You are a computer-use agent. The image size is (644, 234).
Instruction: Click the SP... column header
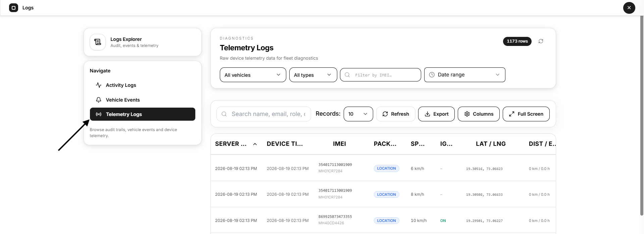[x=417, y=144]
